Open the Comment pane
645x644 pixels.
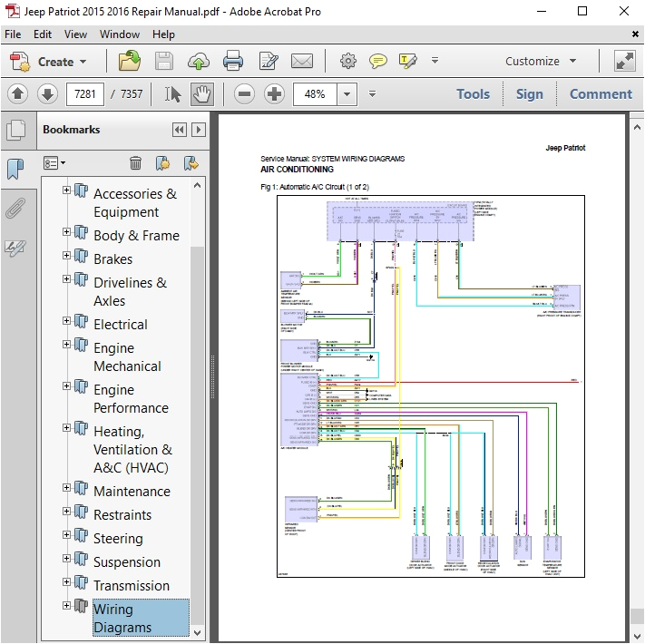coord(600,93)
